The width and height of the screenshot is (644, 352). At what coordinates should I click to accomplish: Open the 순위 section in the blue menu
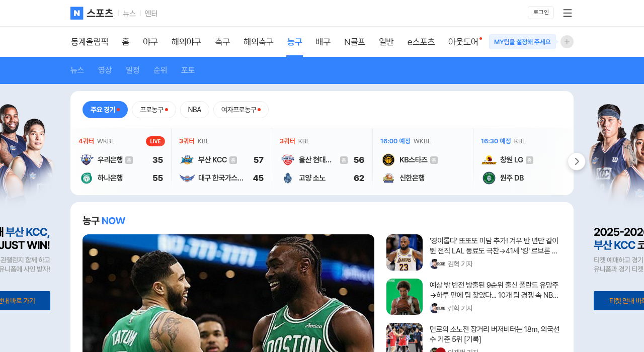(x=160, y=70)
